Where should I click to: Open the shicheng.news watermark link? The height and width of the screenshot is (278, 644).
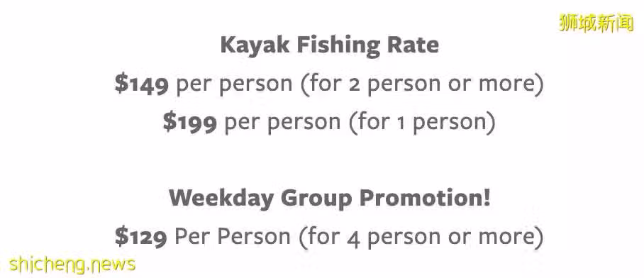(72, 264)
